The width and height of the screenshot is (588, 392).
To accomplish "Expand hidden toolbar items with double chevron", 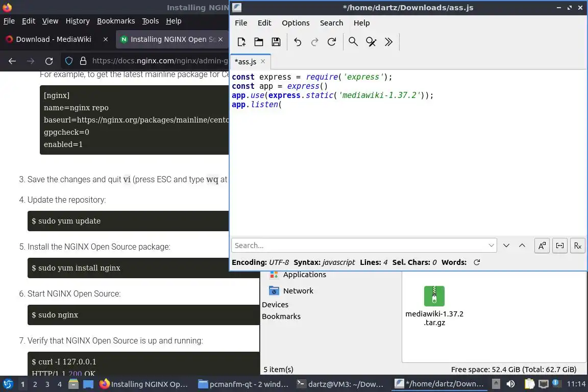I will 388,42.
